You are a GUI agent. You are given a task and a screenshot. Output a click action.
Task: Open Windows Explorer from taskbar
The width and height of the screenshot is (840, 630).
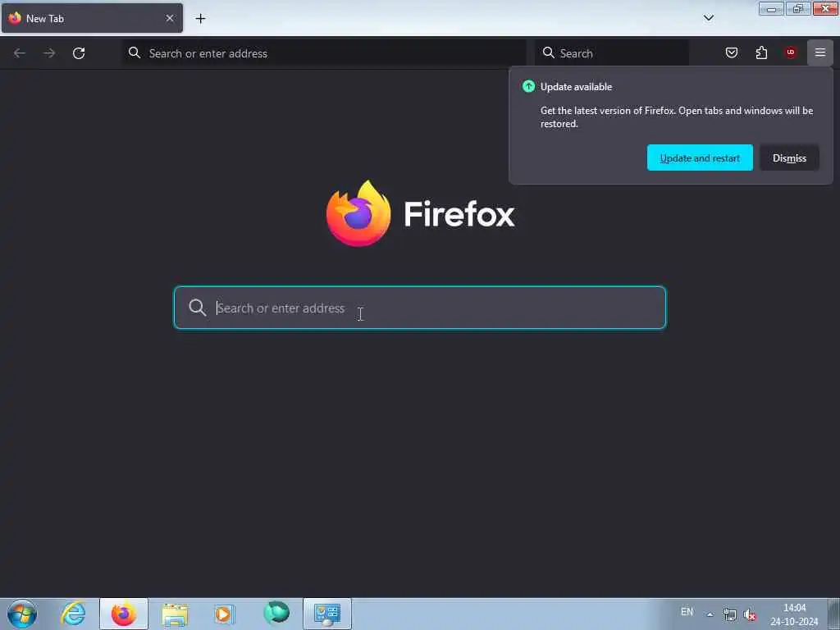point(175,614)
